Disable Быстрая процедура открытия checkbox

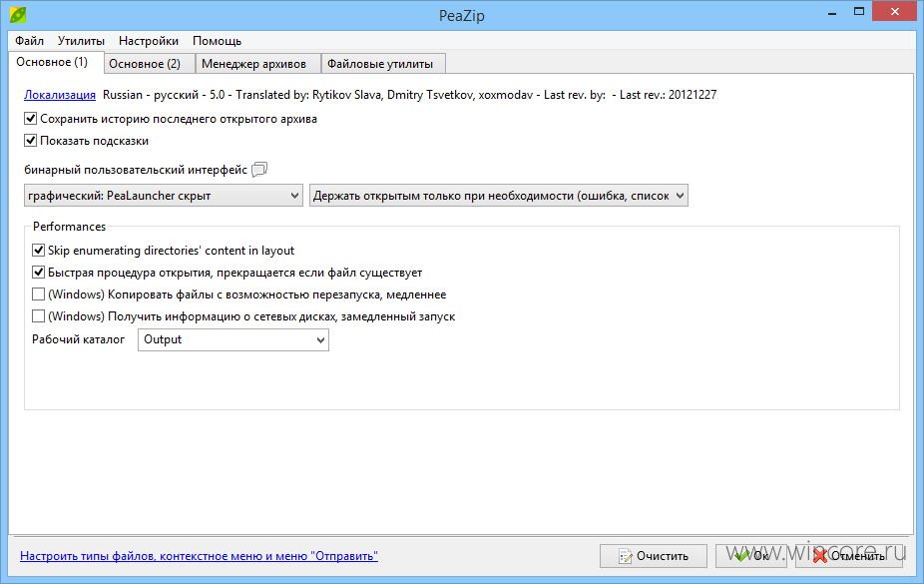pos(38,273)
